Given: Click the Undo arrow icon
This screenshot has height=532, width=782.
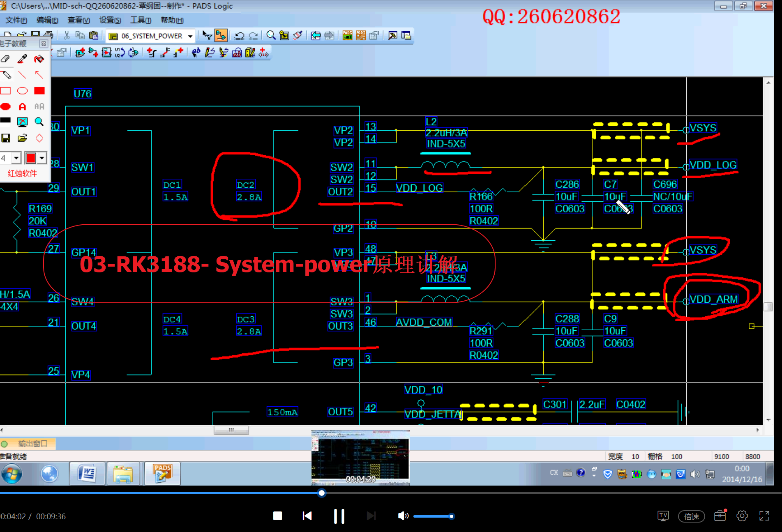Looking at the screenshot, I should 240,36.
